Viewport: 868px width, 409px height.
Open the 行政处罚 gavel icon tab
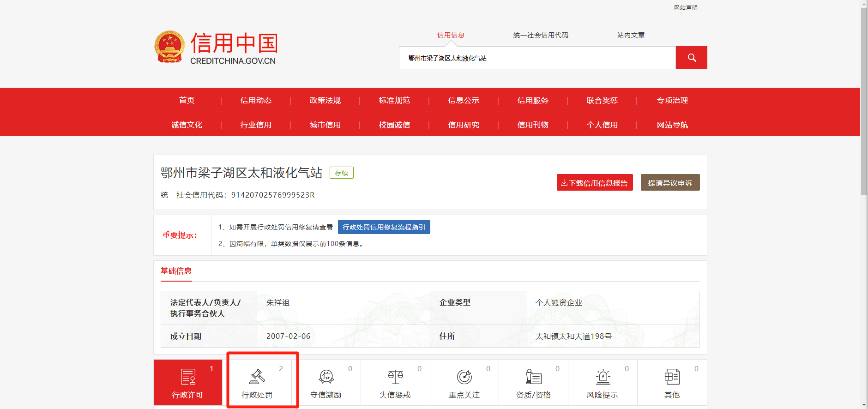pos(257,382)
